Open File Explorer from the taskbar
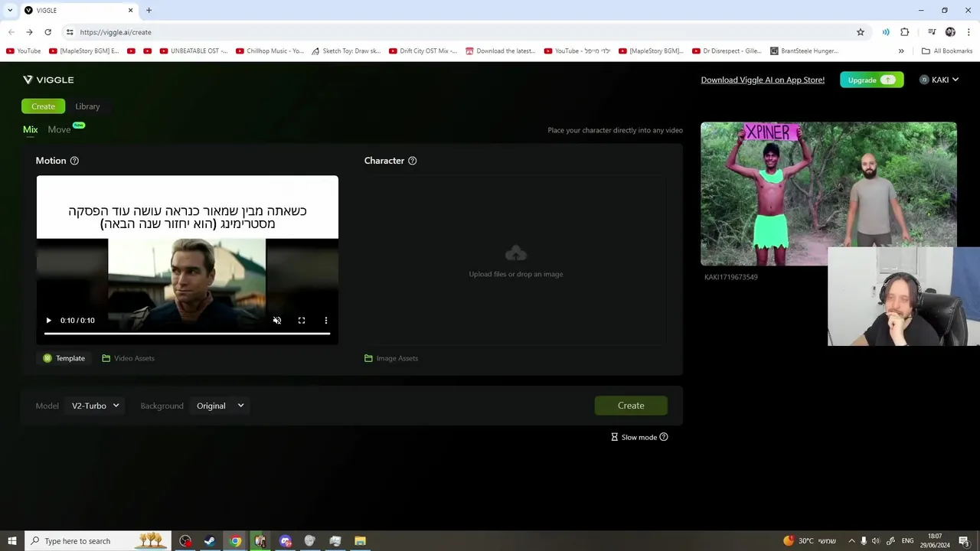This screenshot has width=980, height=551. tap(360, 541)
